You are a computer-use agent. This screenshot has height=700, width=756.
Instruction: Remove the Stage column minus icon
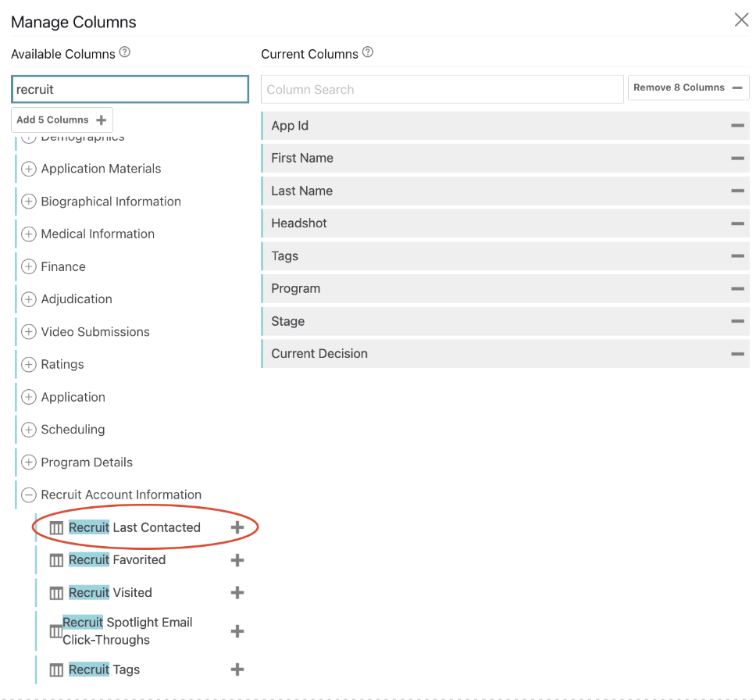pos(737,321)
